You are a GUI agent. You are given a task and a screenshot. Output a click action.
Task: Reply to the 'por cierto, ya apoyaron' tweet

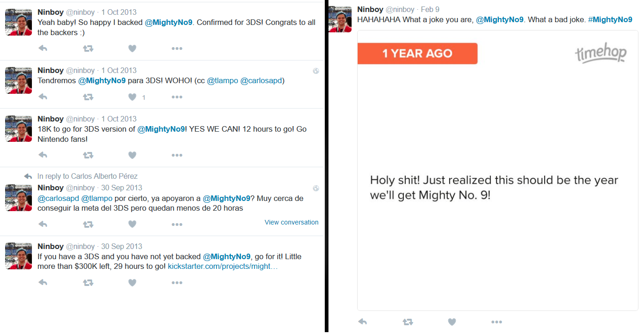[x=43, y=224]
